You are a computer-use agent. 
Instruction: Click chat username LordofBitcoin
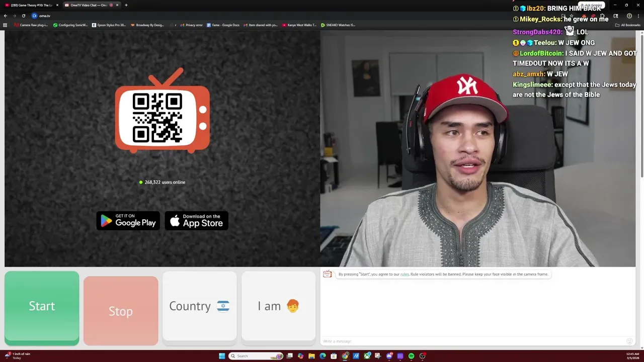pyautogui.click(x=541, y=53)
